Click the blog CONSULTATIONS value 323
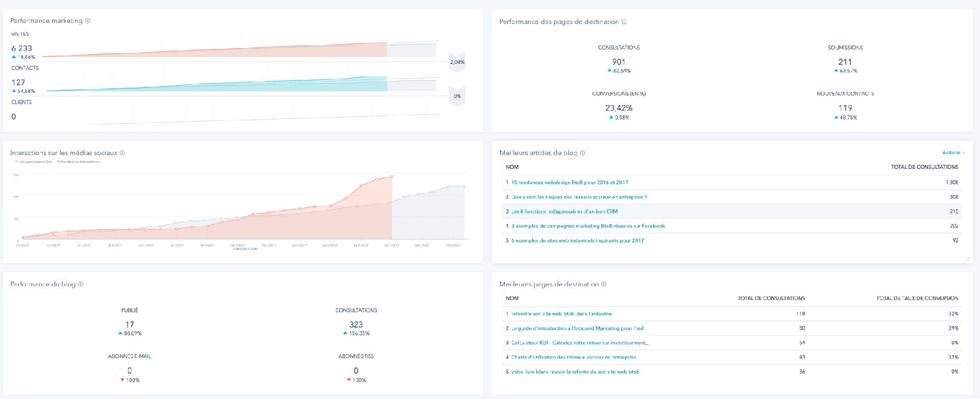Screen dimensions: 980x399 click(356, 325)
